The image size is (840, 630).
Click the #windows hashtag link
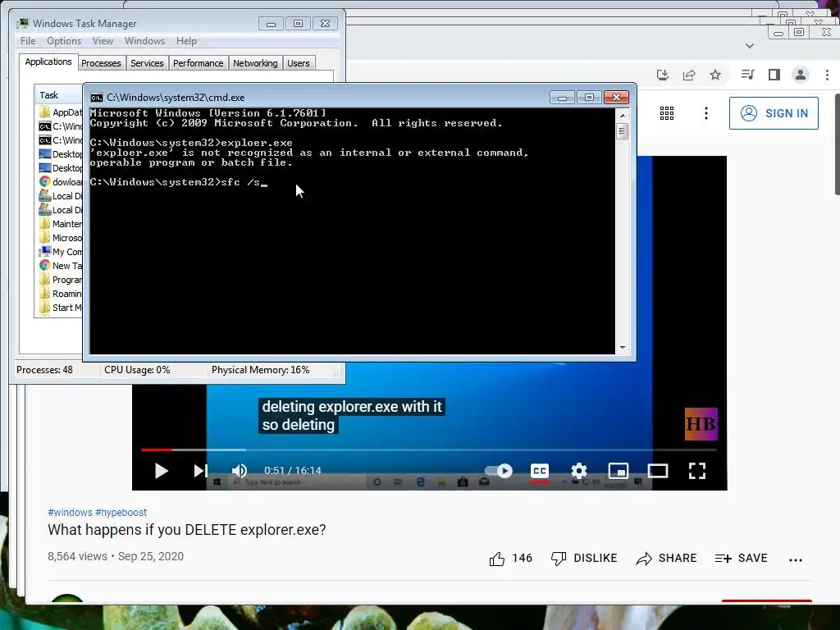[x=70, y=512]
